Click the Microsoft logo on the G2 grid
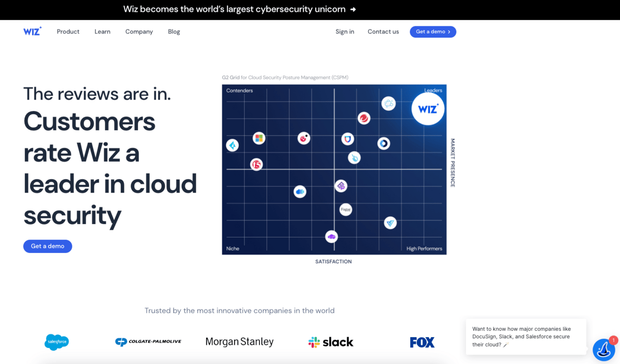 tap(259, 138)
